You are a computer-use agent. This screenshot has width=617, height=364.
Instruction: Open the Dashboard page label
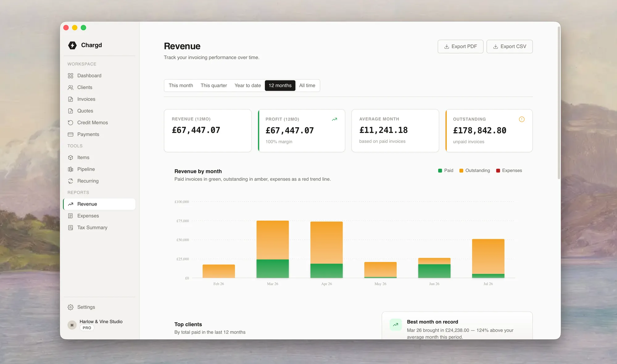pos(89,76)
